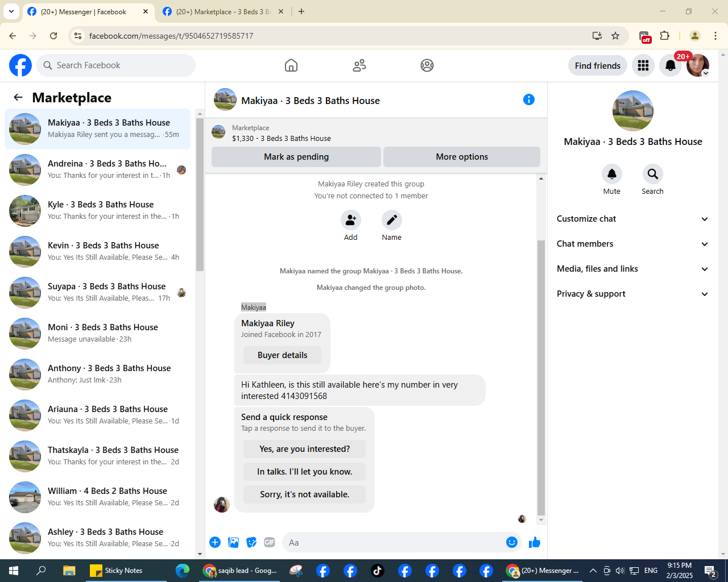
Task: Open the Kyle 3 Beds 3 Baths House chat
Action: click(98, 211)
